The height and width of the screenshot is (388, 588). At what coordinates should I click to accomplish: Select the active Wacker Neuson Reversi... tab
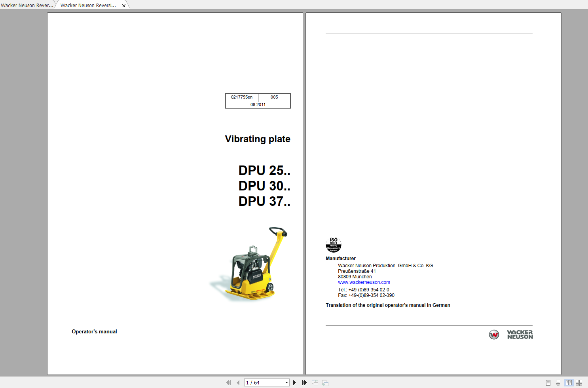88,5
